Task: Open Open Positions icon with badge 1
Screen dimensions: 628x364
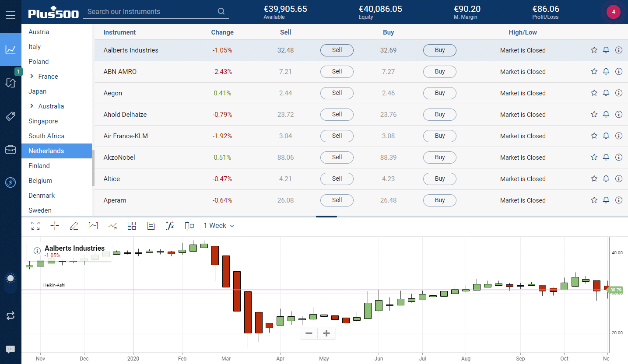Action: [x=11, y=82]
